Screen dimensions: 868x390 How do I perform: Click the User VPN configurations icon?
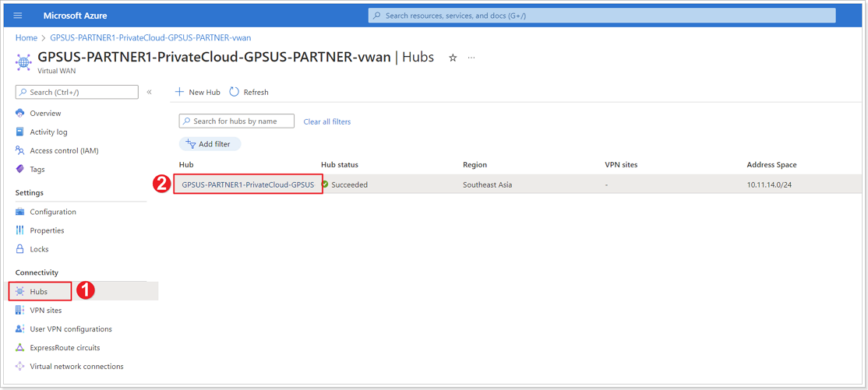(x=20, y=329)
